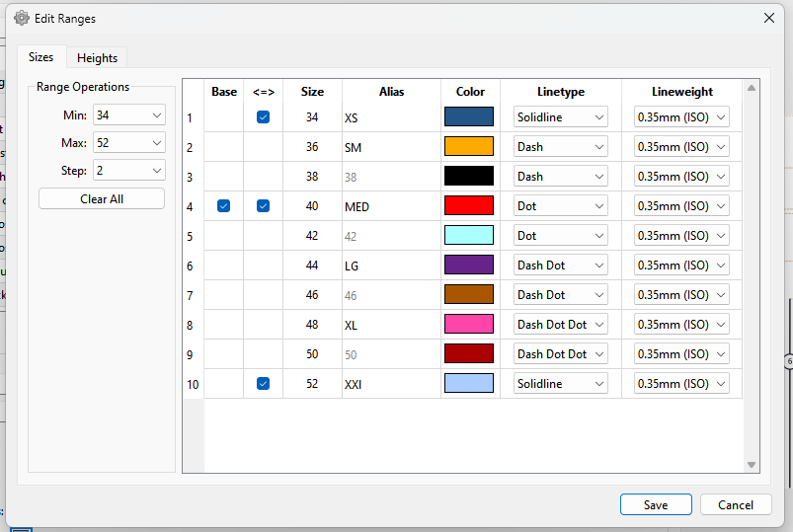Select the Sizes tab
This screenshot has width=793, height=532.
pos(40,57)
